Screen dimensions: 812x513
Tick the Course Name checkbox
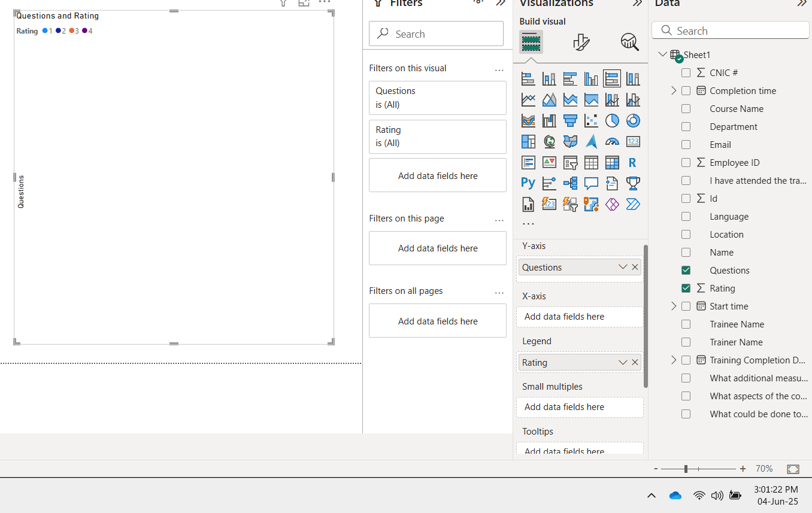coord(686,109)
